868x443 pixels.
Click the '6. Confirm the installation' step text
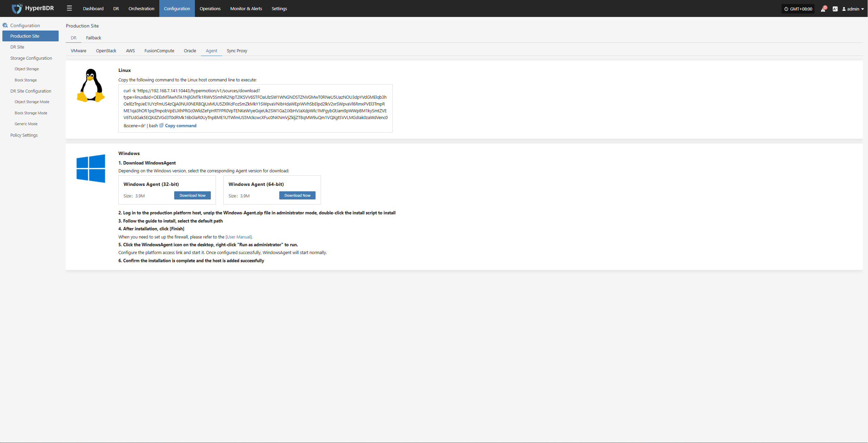[191, 261]
